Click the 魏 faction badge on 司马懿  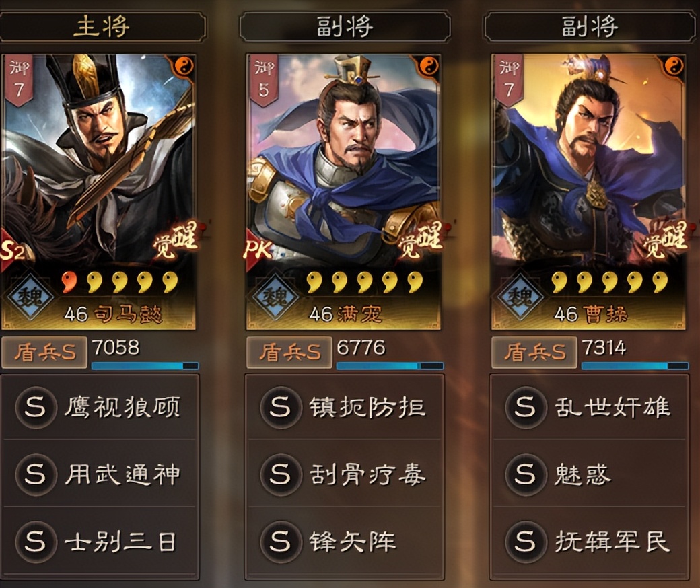(30, 297)
